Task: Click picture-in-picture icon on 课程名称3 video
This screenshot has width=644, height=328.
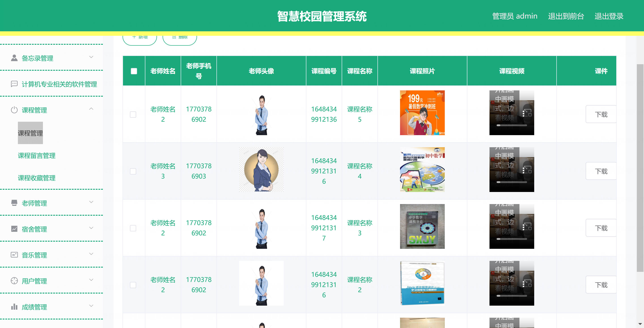Action: [528, 227]
